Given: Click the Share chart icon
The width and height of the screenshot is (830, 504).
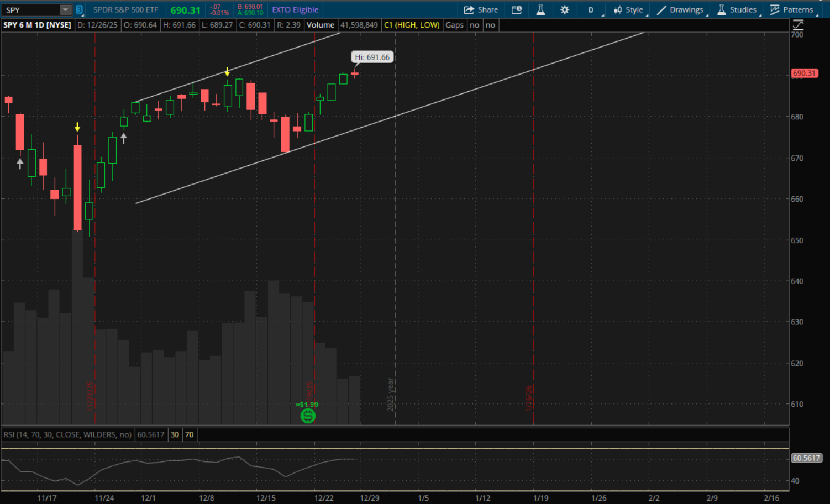Looking at the screenshot, I should click(x=481, y=10).
